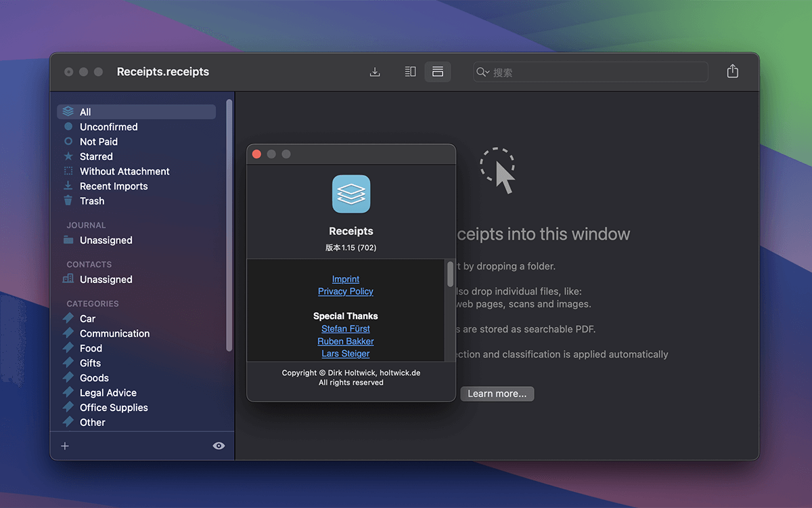The height and width of the screenshot is (508, 812).
Task: Click the Receipts app logo in About
Action: coord(351,194)
